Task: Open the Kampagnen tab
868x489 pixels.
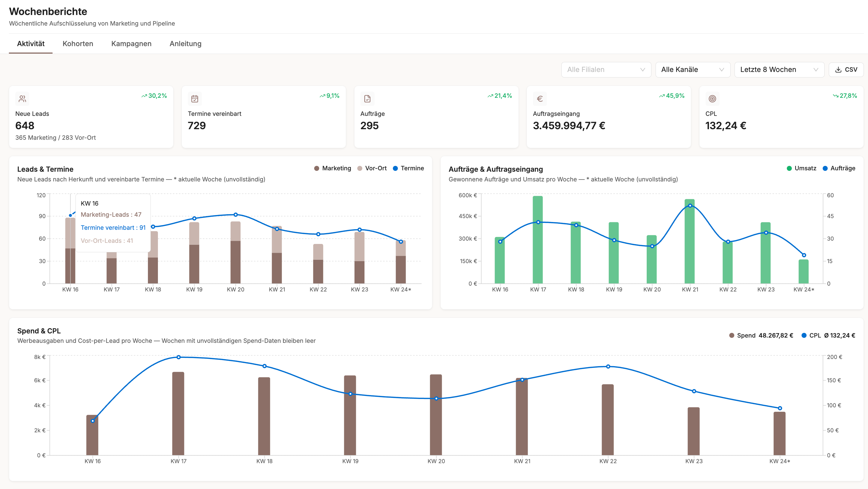Action: tap(132, 44)
